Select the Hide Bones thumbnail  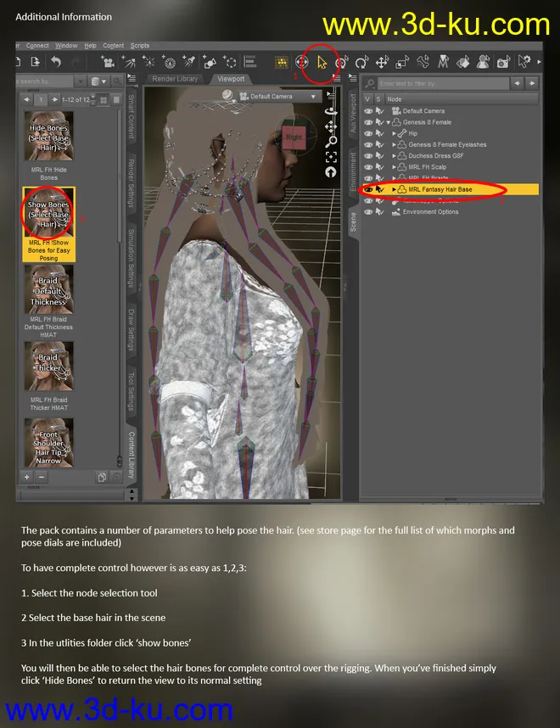tap(48, 136)
